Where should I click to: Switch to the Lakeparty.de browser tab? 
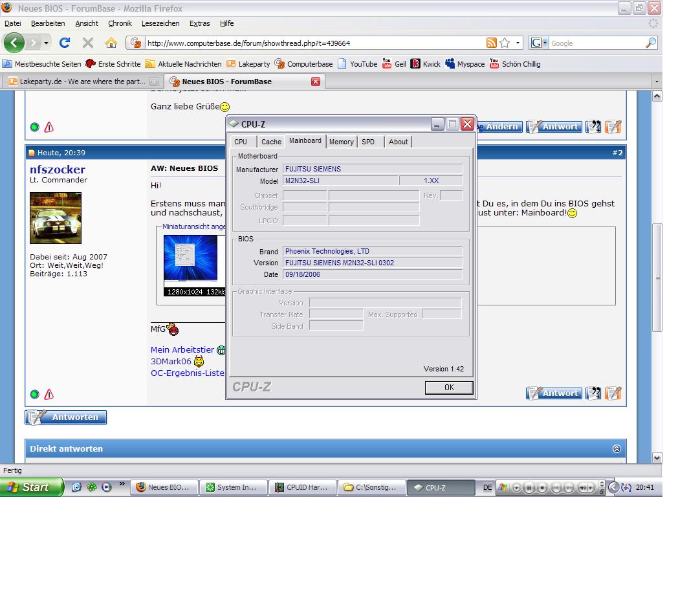83,82
